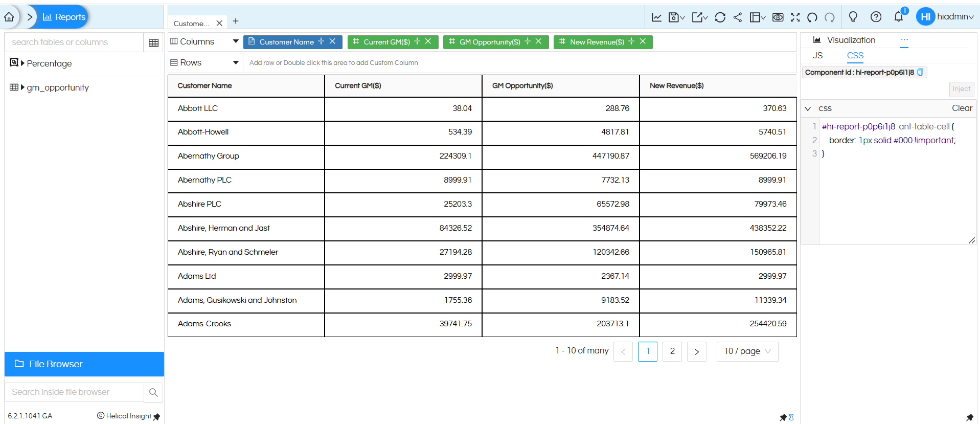Select the Customer report tab
Image resolution: width=980 pixels, height=424 pixels.
pos(191,24)
